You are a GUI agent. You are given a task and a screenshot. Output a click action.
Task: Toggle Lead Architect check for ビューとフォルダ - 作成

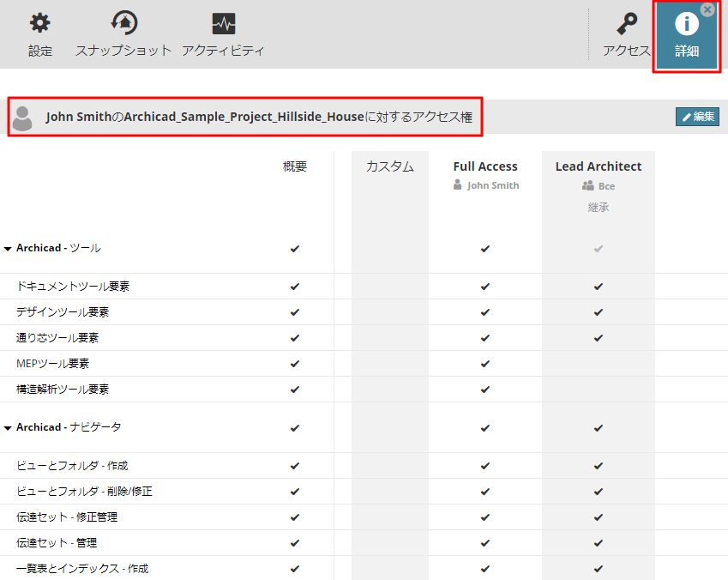point(599,466)
